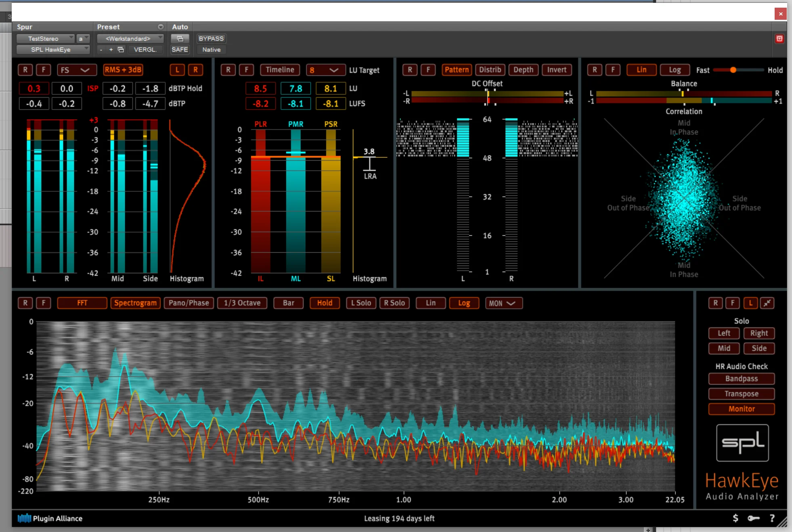
Task: Toggle the RMS + 3dB button
Action: click(x=123, y=70)
